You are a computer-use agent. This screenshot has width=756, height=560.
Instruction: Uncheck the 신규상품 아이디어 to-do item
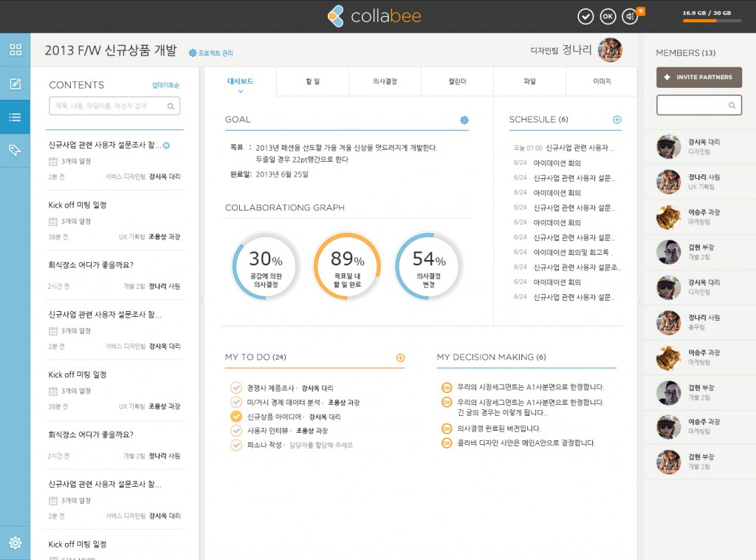click(236, 416)
